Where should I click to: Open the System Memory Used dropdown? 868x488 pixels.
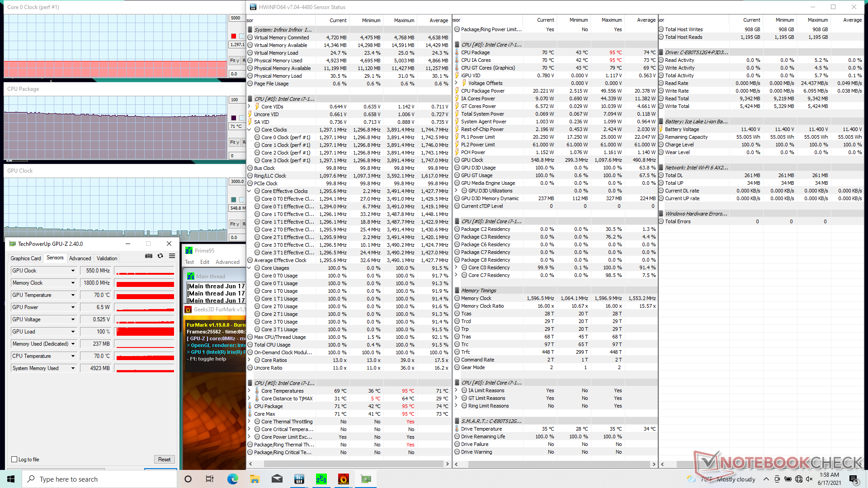pyautogui.click(x=73, y=368)
